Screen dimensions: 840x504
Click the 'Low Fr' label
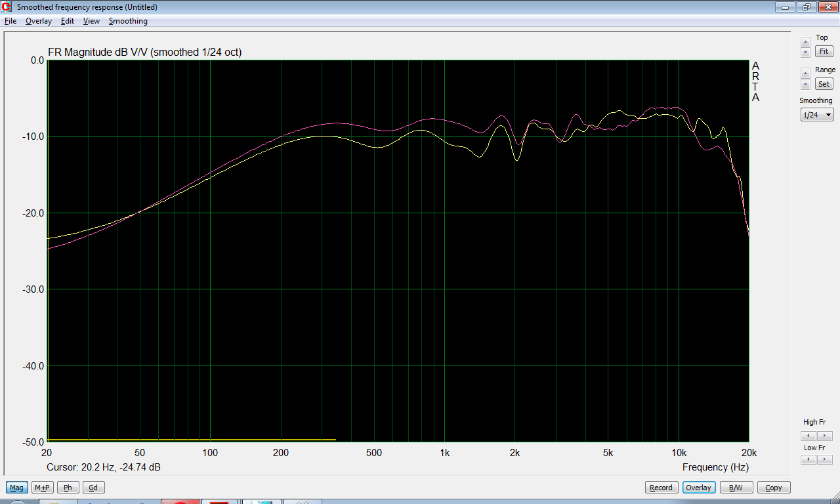814,448
